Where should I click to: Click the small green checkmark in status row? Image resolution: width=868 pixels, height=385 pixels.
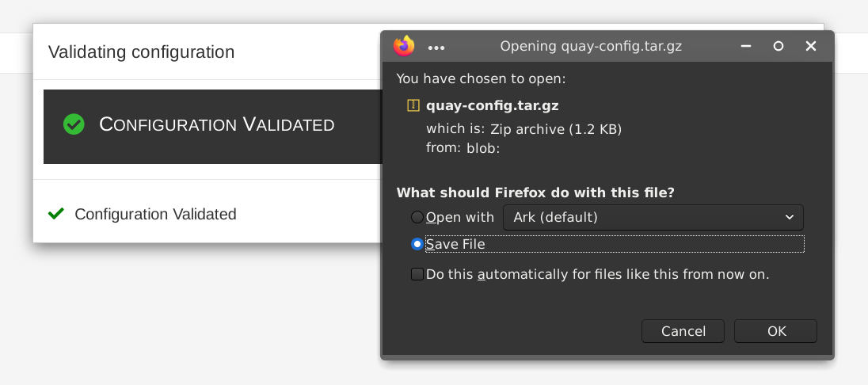(x=55, y=214)
